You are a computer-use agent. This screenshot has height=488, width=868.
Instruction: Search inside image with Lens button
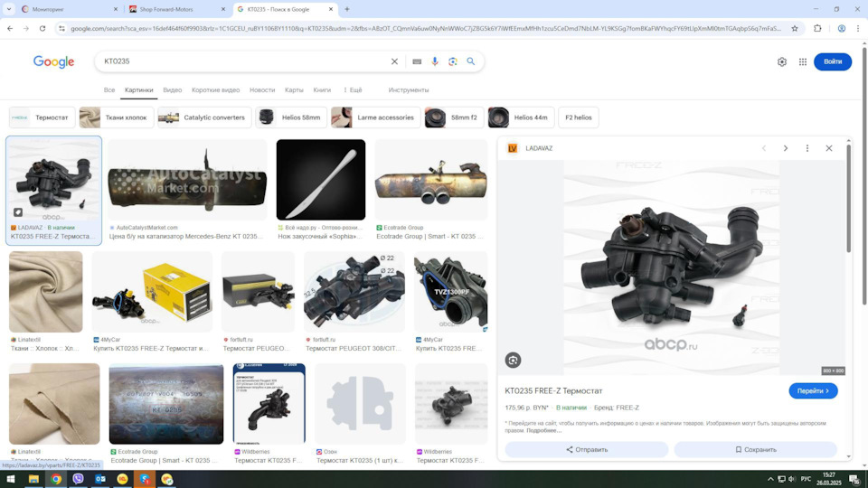pos(513,360)
